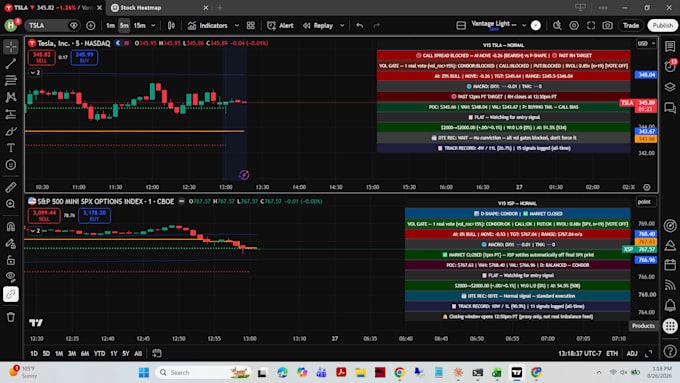Select the trend line drawing tool

(11, 63)
